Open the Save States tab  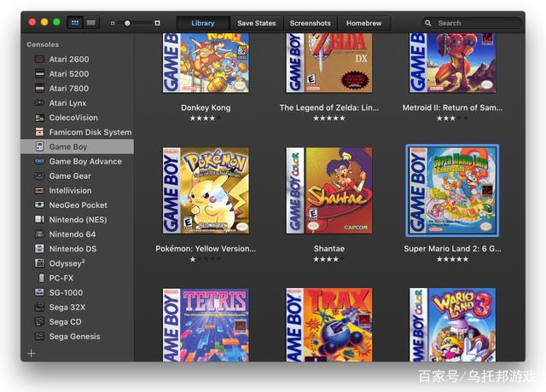pos(257,23)
